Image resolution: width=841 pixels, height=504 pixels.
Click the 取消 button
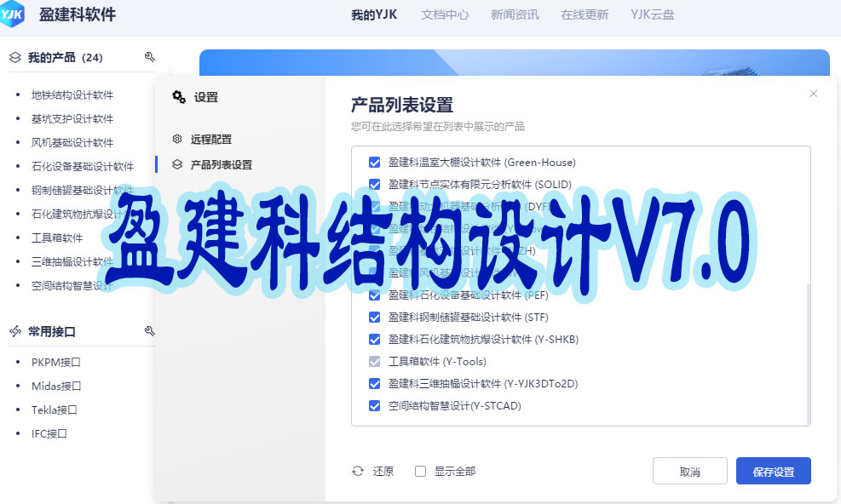click(x=689, y=472)
